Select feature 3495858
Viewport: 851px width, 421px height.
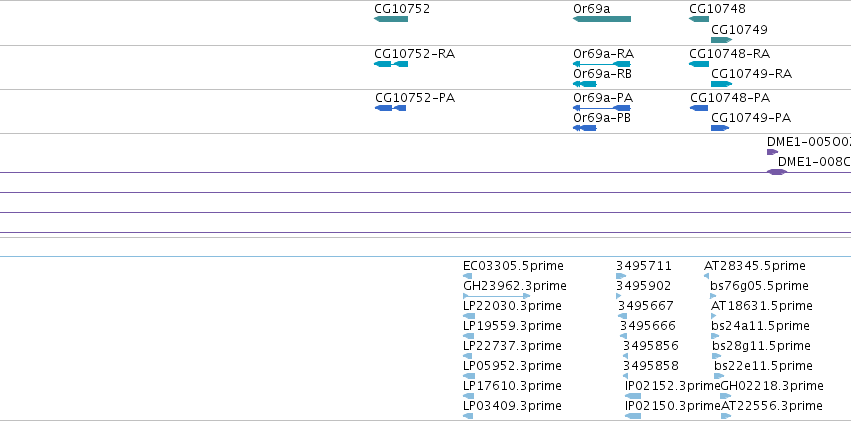click(x=626, y=376)
